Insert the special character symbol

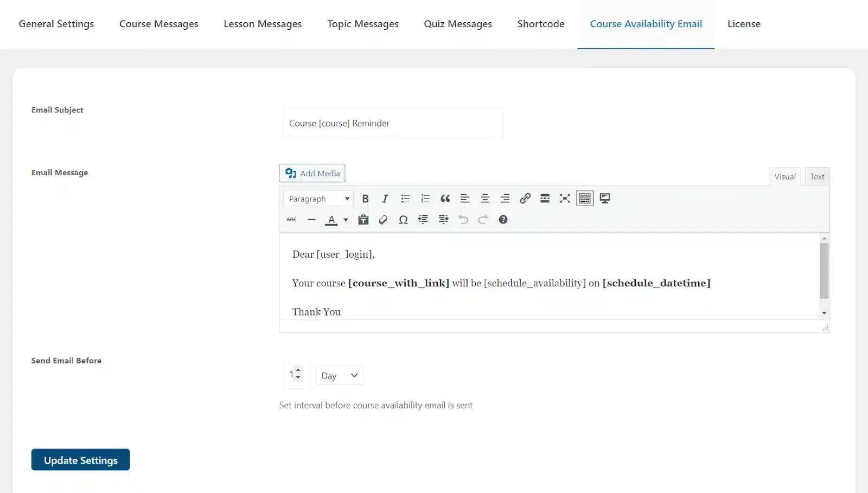pyautogui.click(x=403, y=220)
